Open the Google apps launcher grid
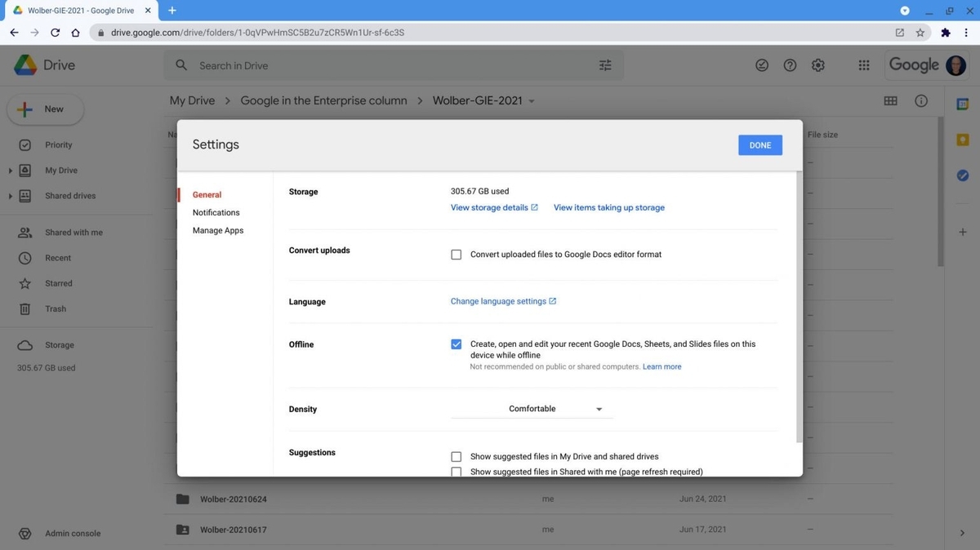This screenshot has height=550, width=980. (863, 64)
